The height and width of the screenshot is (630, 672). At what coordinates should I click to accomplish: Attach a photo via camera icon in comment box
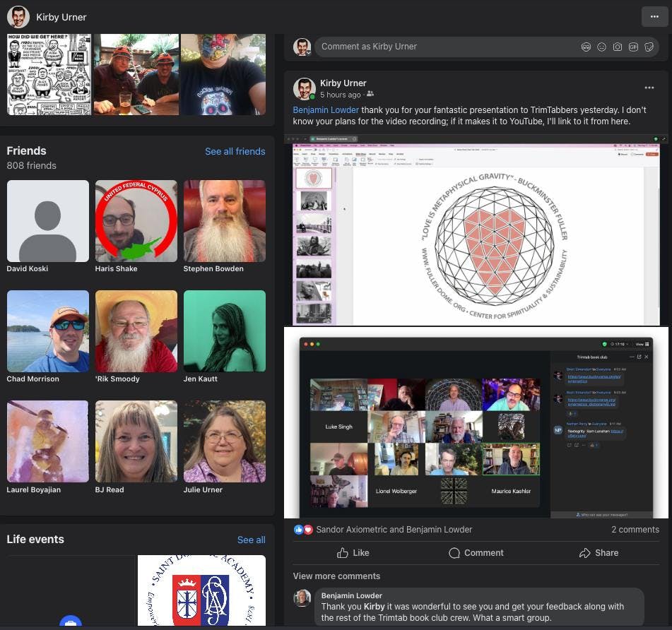pyautogui.click(x=617, y=47)
